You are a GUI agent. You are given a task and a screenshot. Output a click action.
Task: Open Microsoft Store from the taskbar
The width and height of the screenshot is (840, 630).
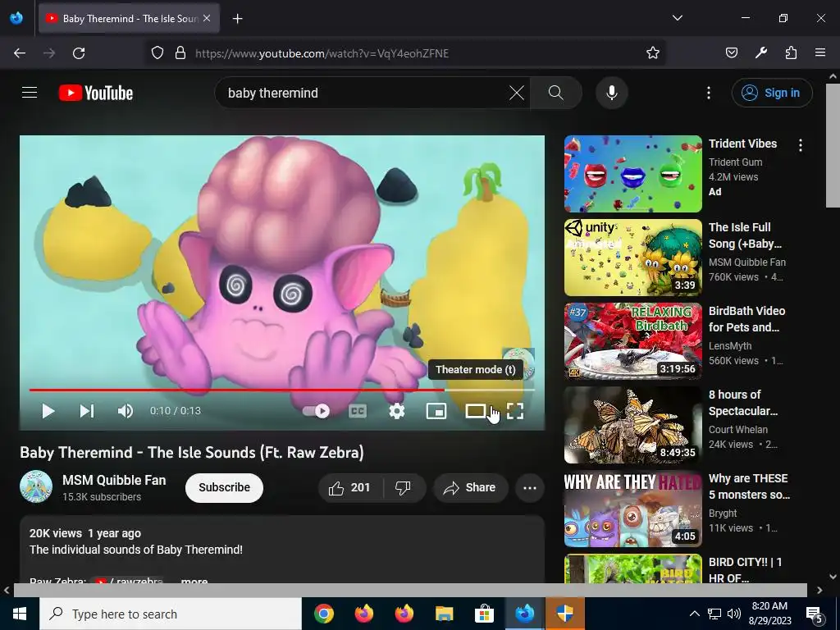click(x=484, y=614)
